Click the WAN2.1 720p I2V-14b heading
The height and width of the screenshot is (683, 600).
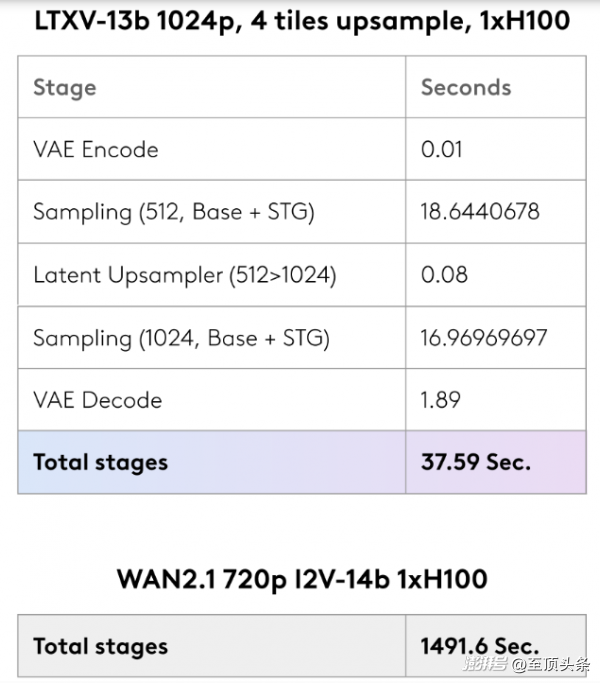coord(302,580)
